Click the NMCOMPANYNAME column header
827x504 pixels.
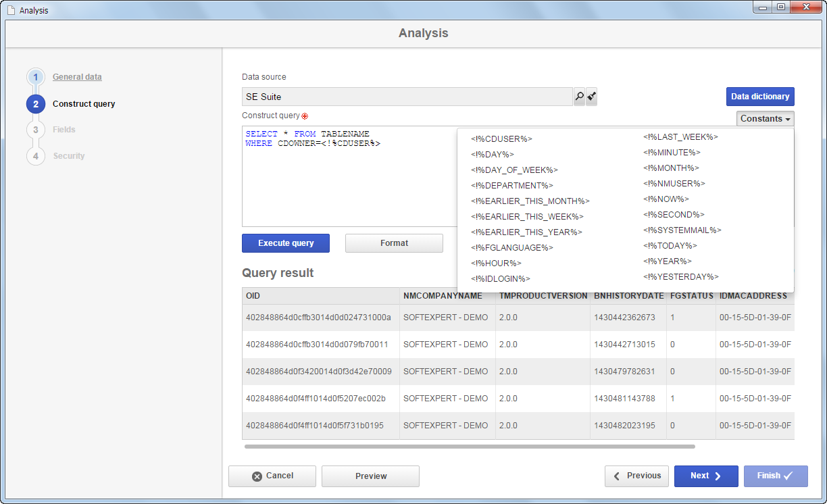(x=447, y=296)
